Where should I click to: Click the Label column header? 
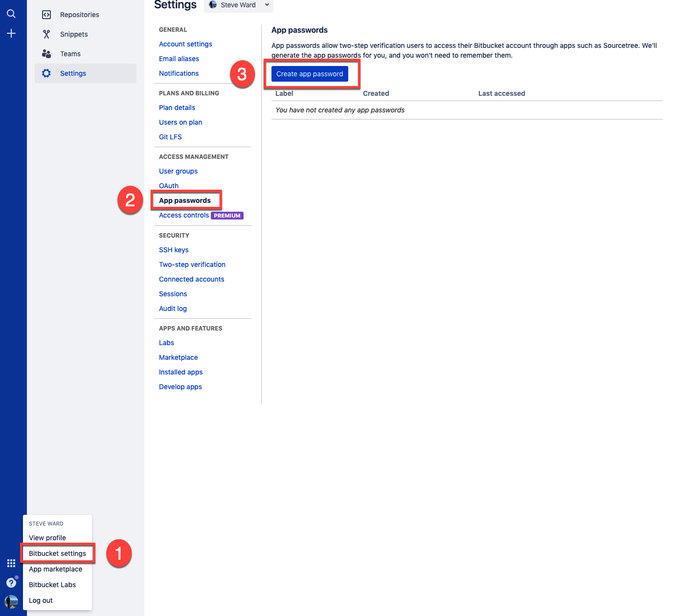[x=284, y=93]
